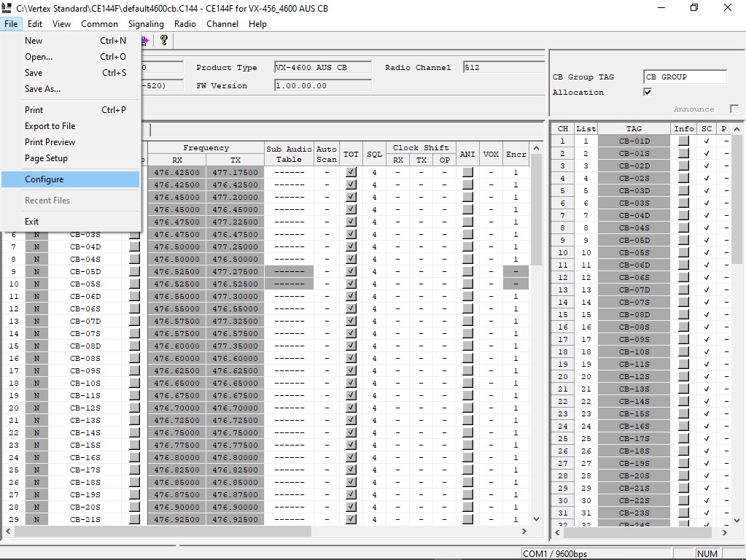Select the TX frequency cell 477.22500
The width and height of the screenshot is (746, 560).
235,222
